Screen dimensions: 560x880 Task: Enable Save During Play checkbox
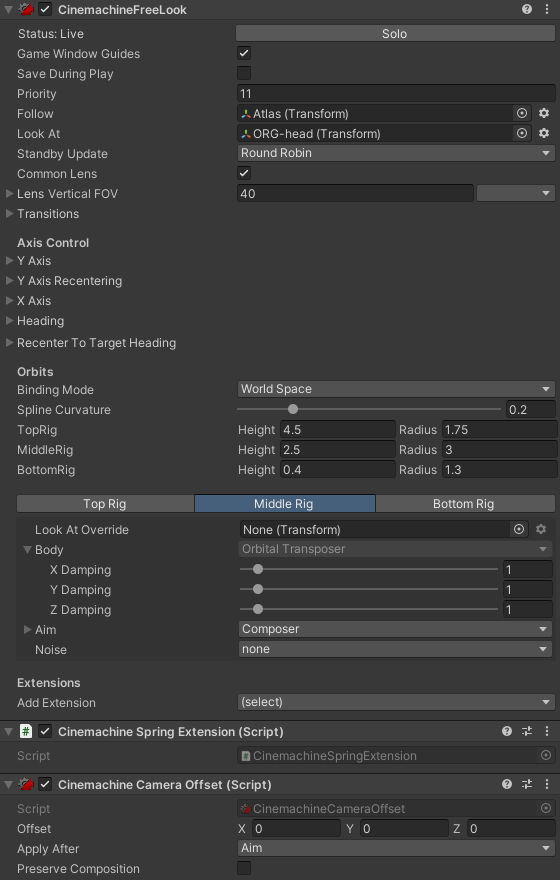244,74
